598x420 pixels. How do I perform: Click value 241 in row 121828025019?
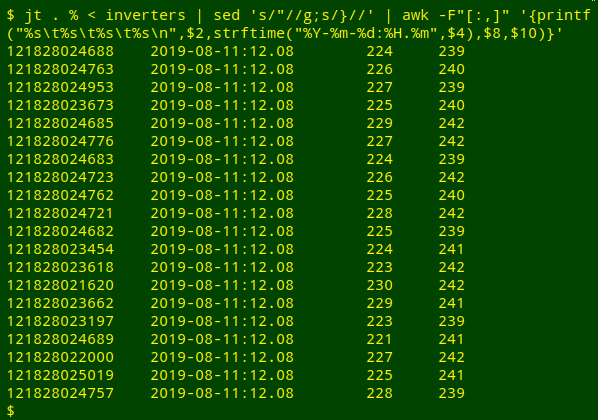pyautogui.click(x=452, y=375)
